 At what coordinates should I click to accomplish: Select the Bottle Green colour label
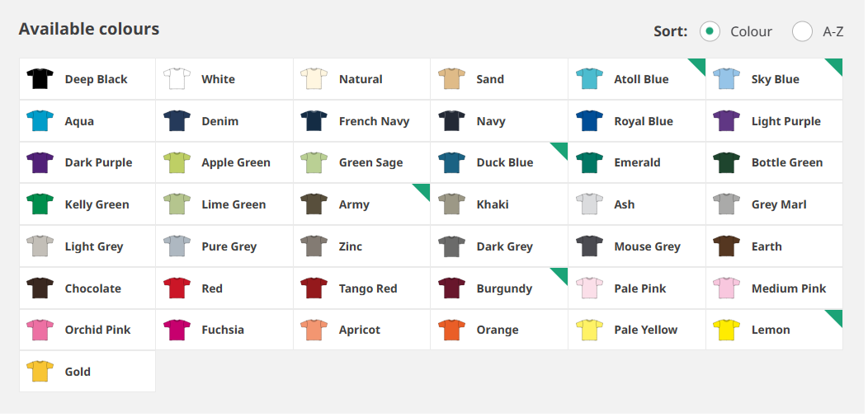tap(787, 162)
